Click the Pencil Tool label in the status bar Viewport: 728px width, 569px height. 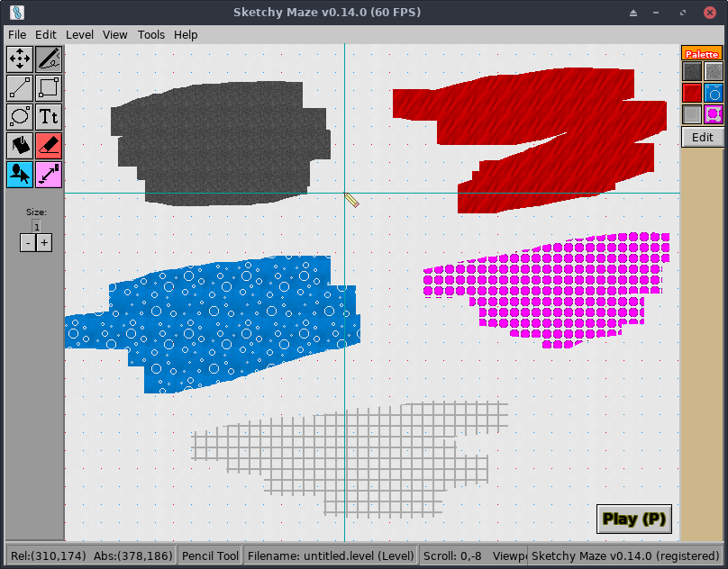coord(210,555)
